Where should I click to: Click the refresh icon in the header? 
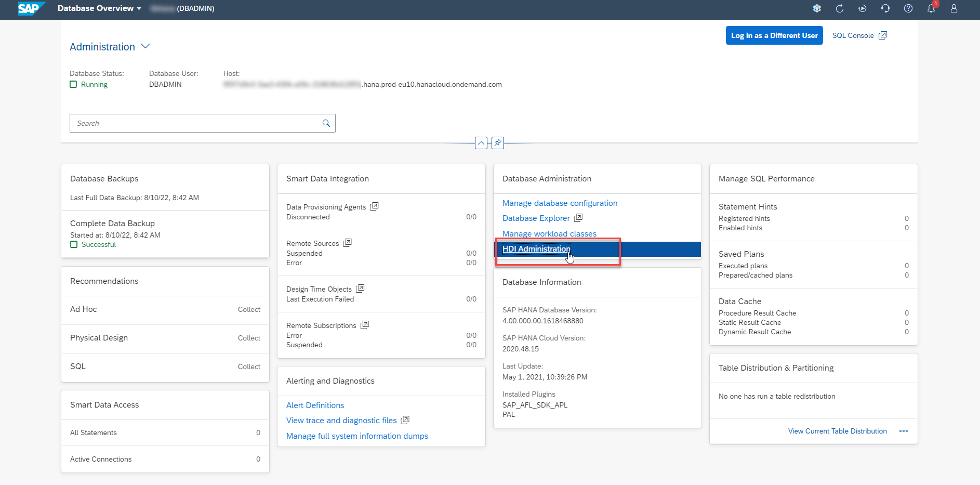click(x=840, y=8)
